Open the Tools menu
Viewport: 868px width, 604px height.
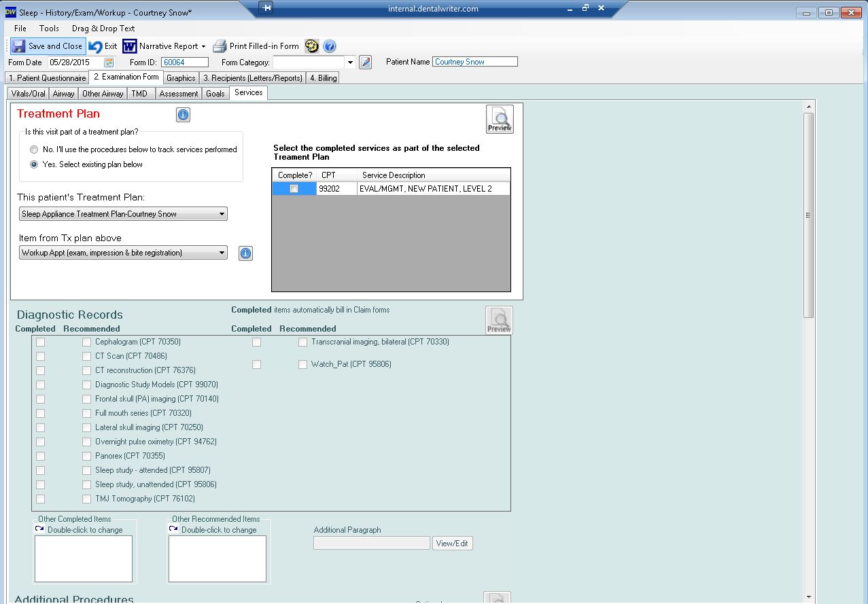click(49, 29)
